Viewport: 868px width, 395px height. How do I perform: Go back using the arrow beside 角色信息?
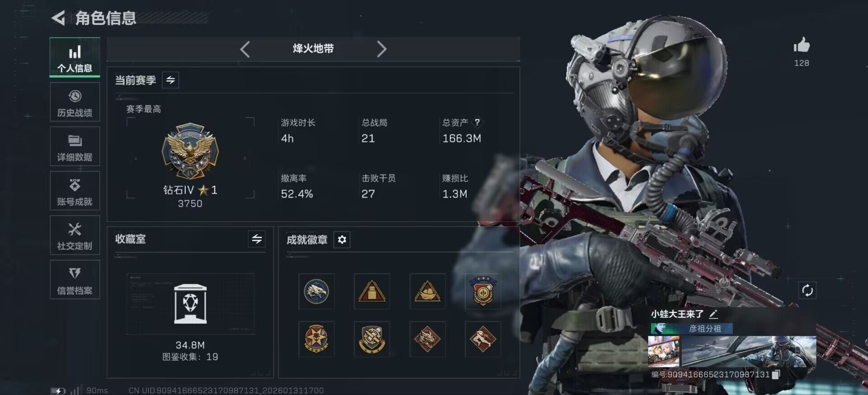[x=58, y=18]
